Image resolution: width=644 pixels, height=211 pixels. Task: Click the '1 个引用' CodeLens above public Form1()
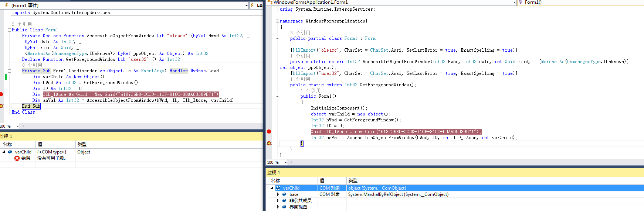click(311, 91)
